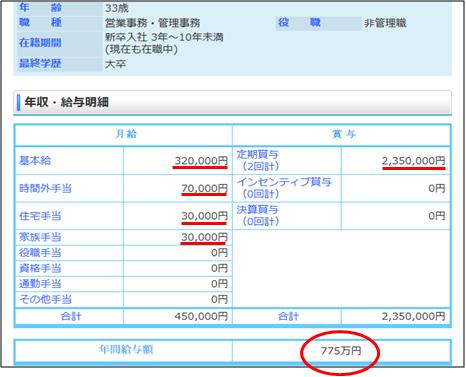Click the 資格手当 label

40,268
